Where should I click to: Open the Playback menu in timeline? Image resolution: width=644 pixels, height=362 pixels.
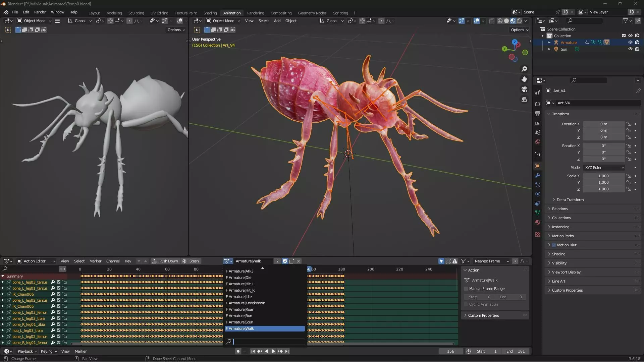pyautogui.click(x=27, y=351)
